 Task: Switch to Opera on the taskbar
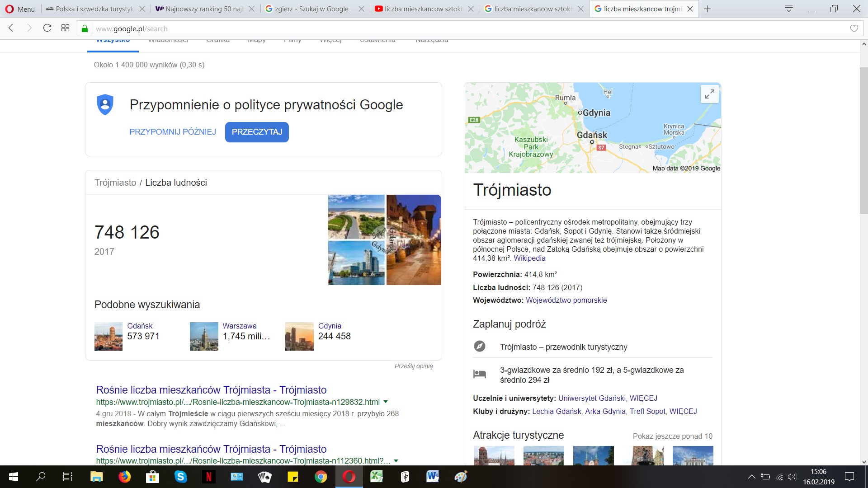click(349, 477)
